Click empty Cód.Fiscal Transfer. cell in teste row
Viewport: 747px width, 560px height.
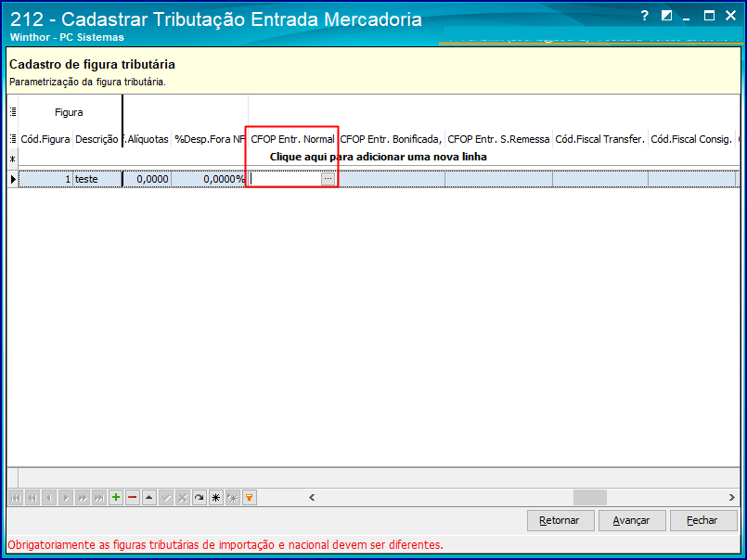[599, 179]
